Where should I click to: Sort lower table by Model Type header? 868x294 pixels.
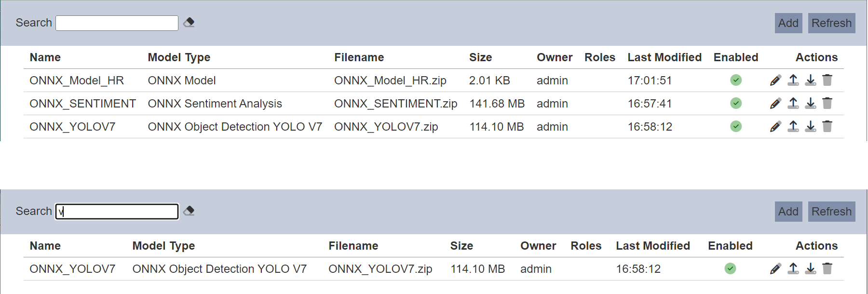tap(163, 246)
